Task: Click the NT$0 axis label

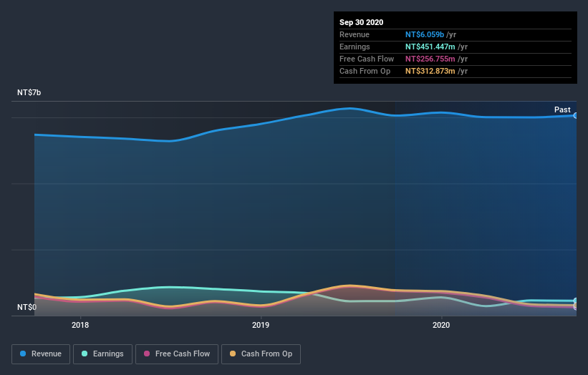Action: [27, 307]
